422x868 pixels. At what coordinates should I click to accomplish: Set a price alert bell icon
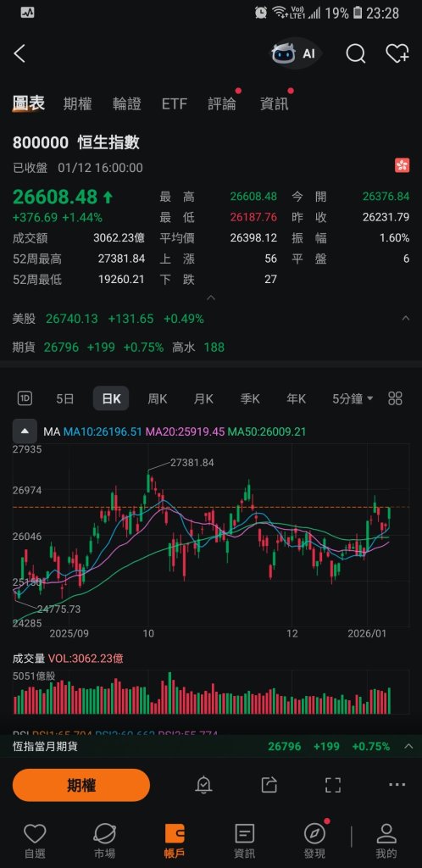pos(203,784)
